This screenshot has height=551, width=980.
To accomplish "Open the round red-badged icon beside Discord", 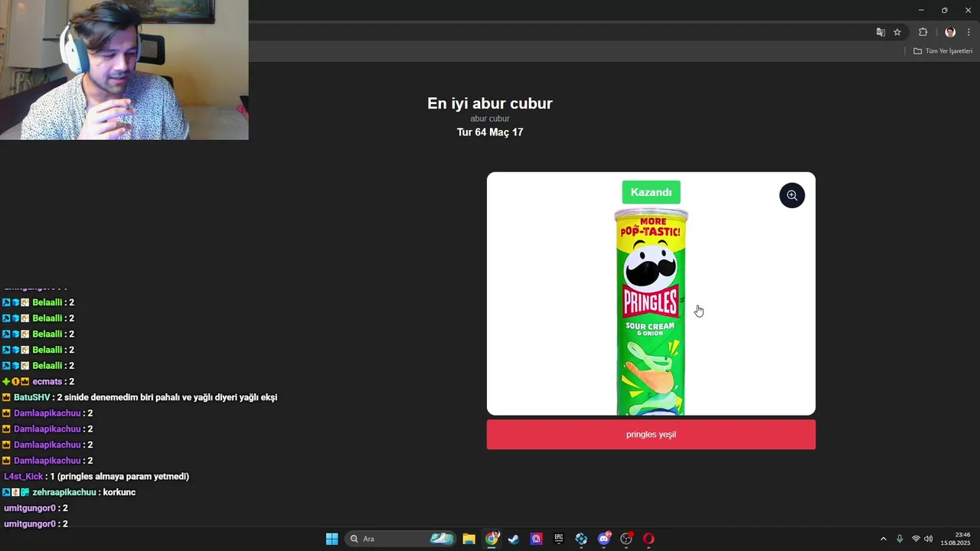I will tap(626, 539).
